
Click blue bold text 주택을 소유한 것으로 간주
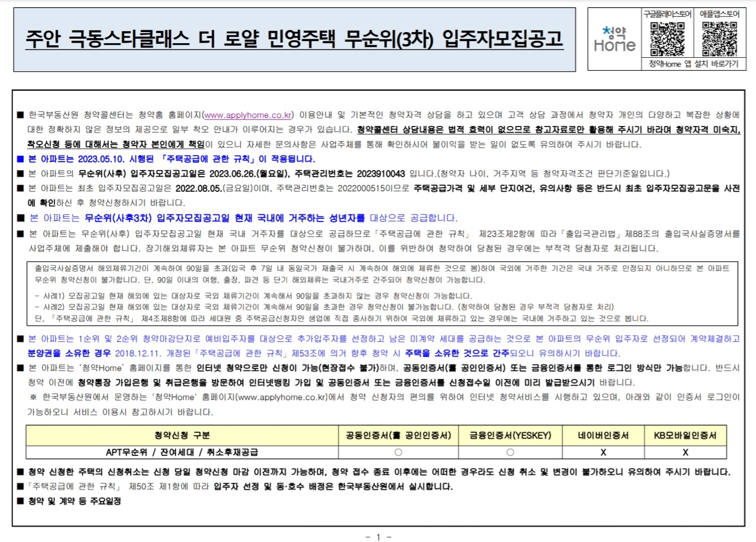coord(457,353)
